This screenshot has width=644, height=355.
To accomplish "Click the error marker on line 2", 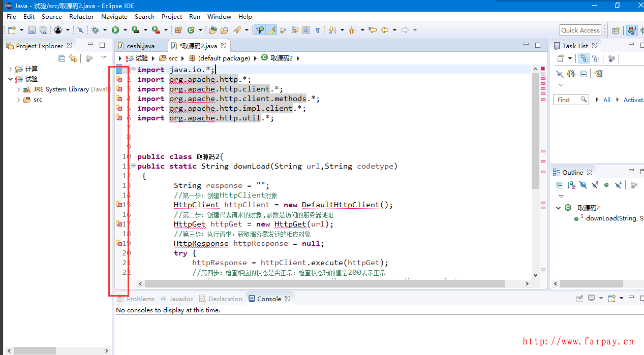I will point(119,79).
